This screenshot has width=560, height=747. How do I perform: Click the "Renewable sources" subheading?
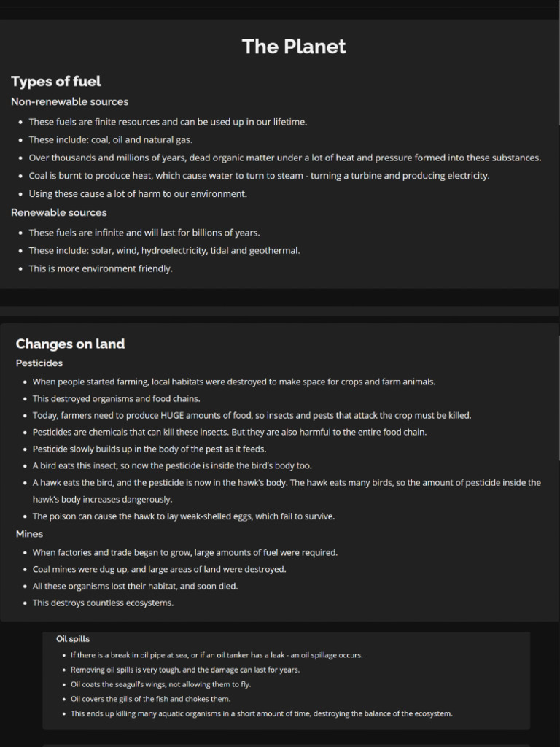58,212
